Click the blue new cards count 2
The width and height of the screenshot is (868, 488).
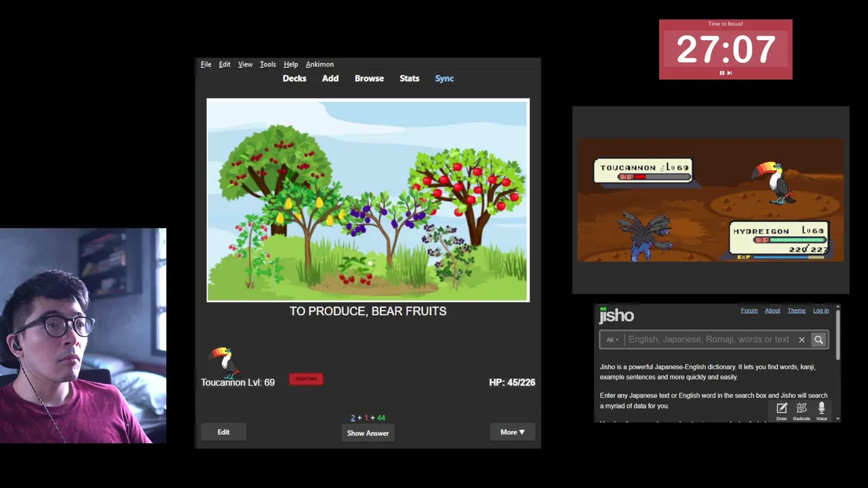point(353,418)
